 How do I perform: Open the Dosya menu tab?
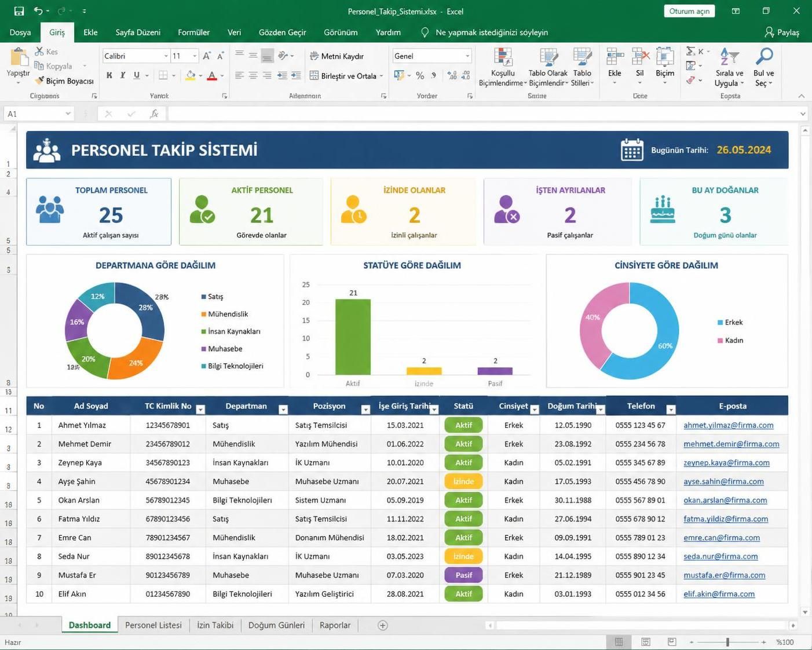(x=20, y=32)
